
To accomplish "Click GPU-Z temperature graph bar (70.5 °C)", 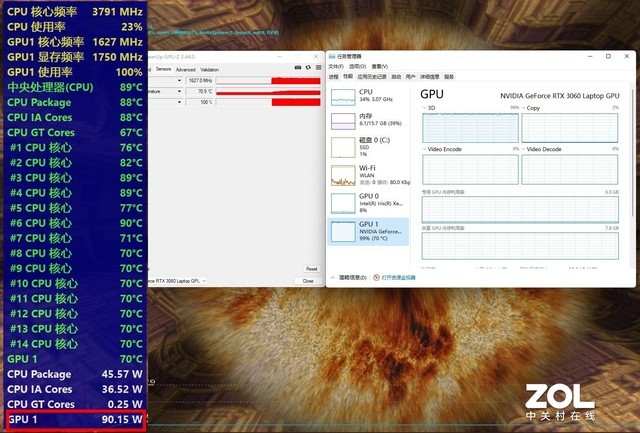I will [268, 91].
